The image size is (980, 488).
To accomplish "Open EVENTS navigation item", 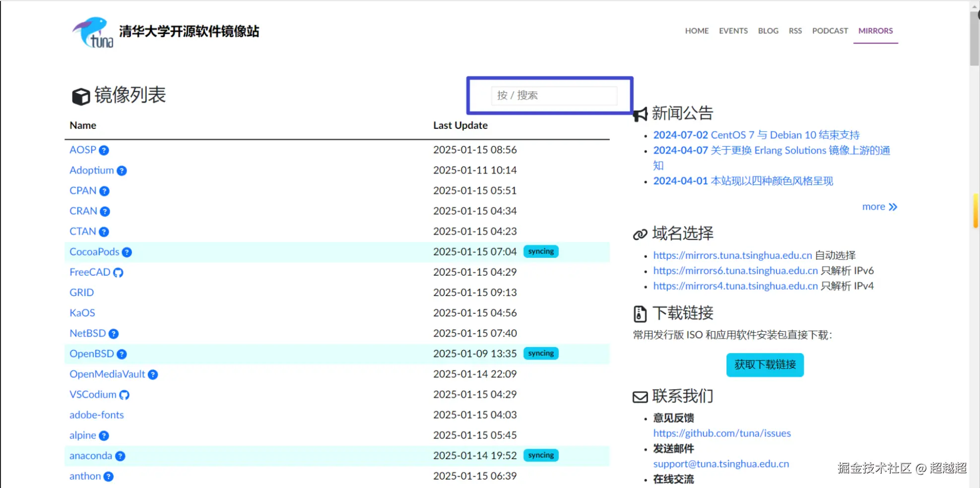I will coord(733,31).
